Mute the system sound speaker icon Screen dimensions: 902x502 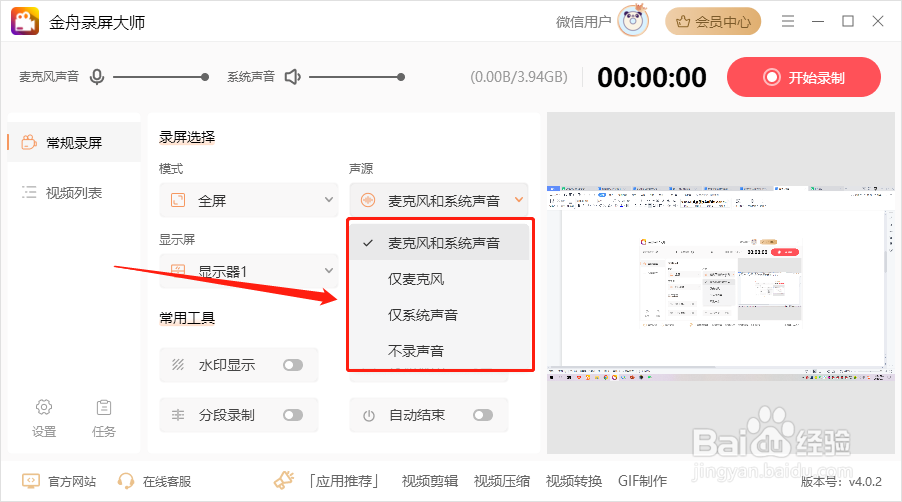pyautogui.click(x=293, y=76)
